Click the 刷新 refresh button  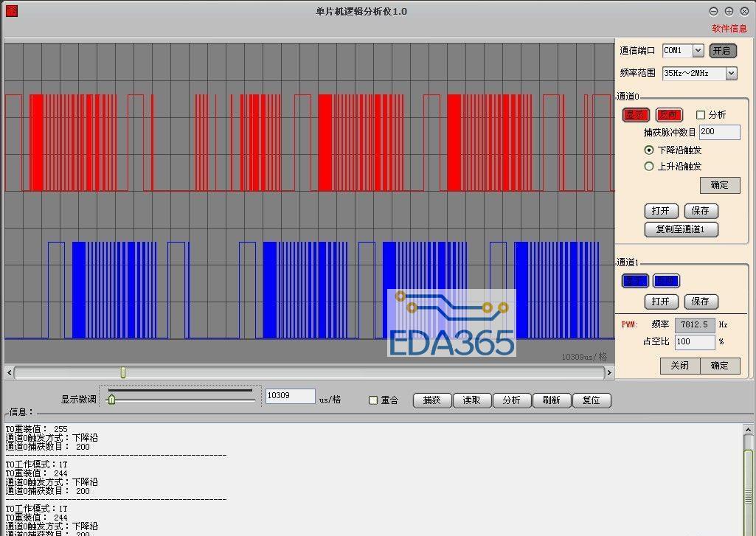(552, 400)
